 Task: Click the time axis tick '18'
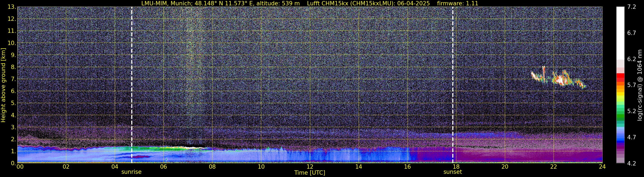(x=456, y=167)
